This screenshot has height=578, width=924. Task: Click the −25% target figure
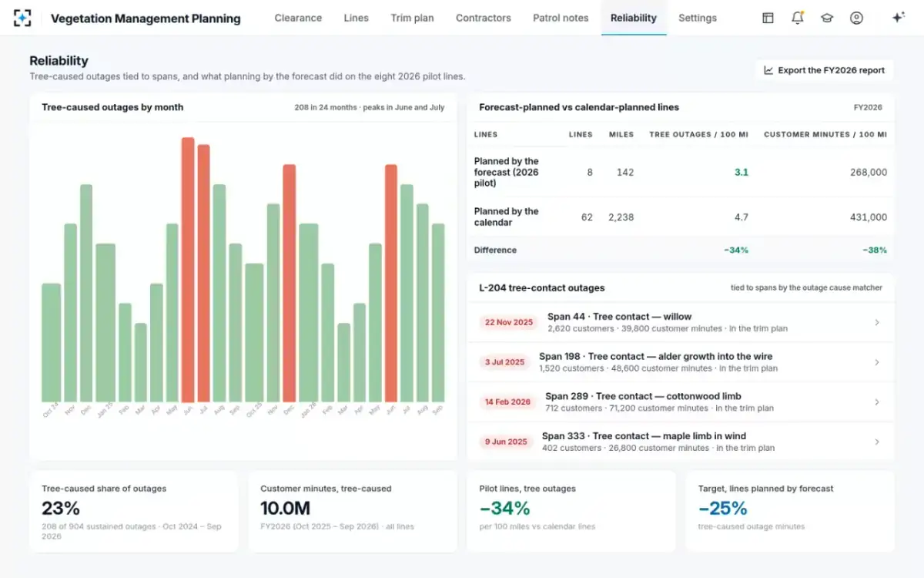pyautogui.click(x=723, y=508)
